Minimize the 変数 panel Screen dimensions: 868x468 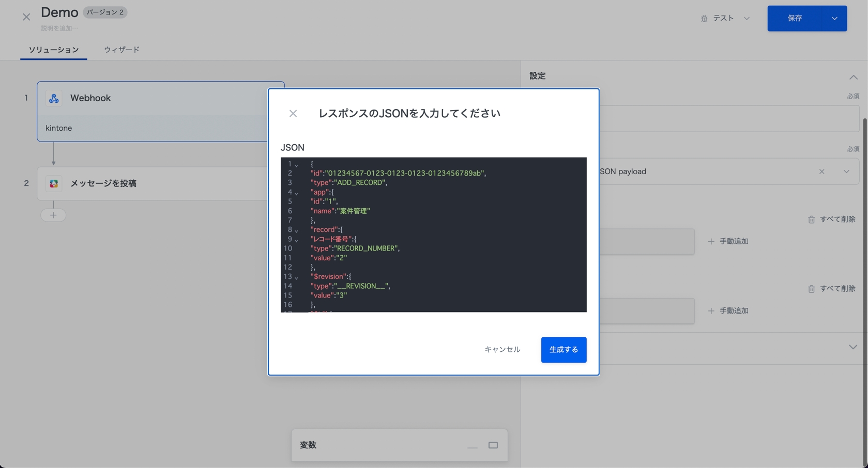(x=472, y=446)
